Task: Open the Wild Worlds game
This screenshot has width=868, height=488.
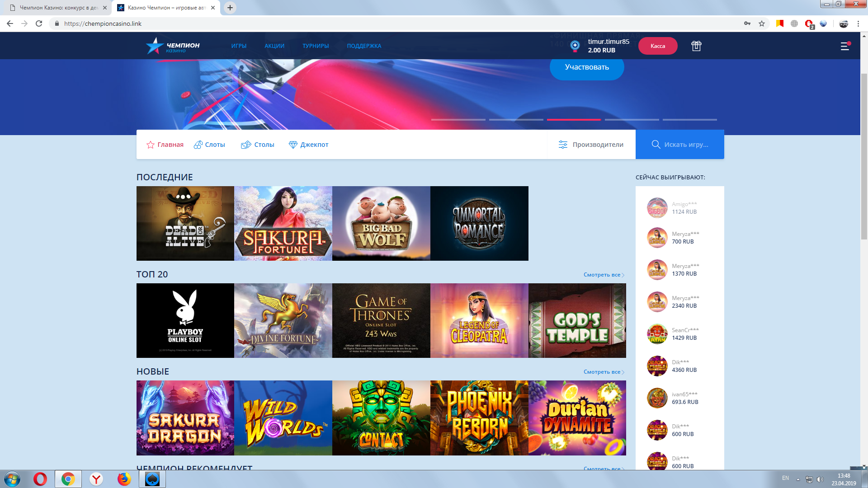Action: tap(283, 418)
